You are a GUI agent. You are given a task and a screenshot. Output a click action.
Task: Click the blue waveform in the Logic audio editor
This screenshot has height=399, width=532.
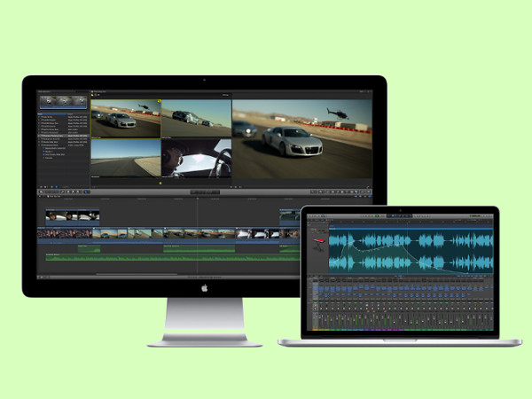coord(411,252)
